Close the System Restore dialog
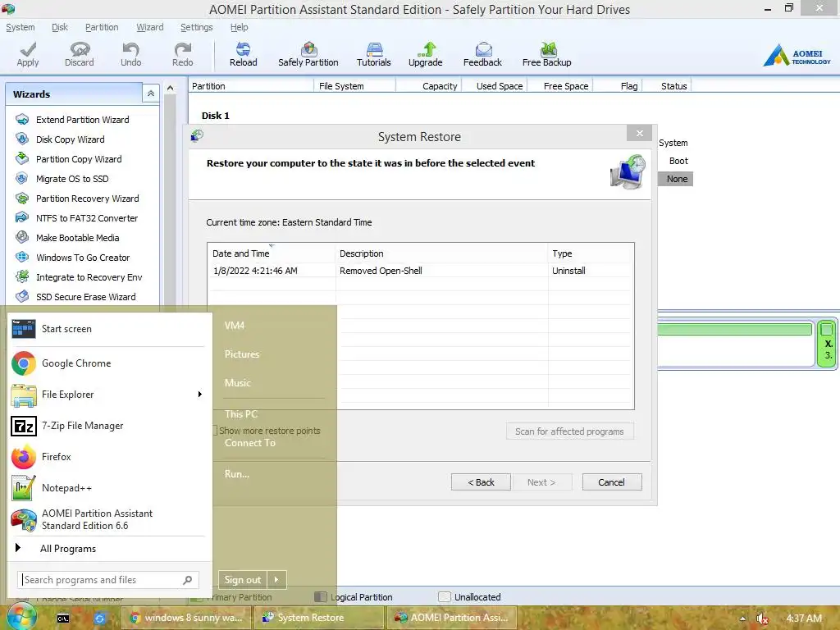The height and width of the screenshot is (630, 840). tap(639, 134)
